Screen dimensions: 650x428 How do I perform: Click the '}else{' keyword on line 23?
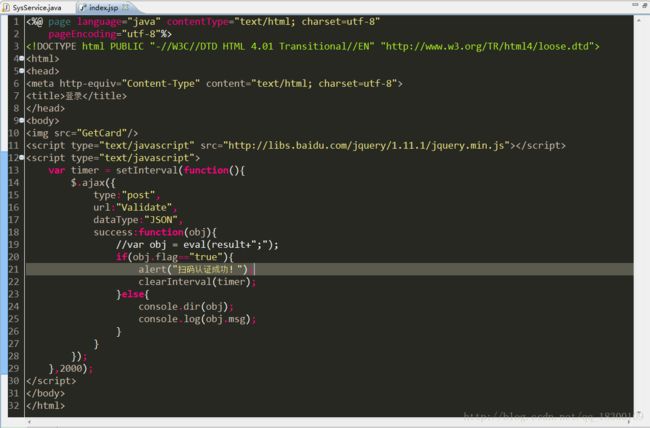tap(133, 294)
